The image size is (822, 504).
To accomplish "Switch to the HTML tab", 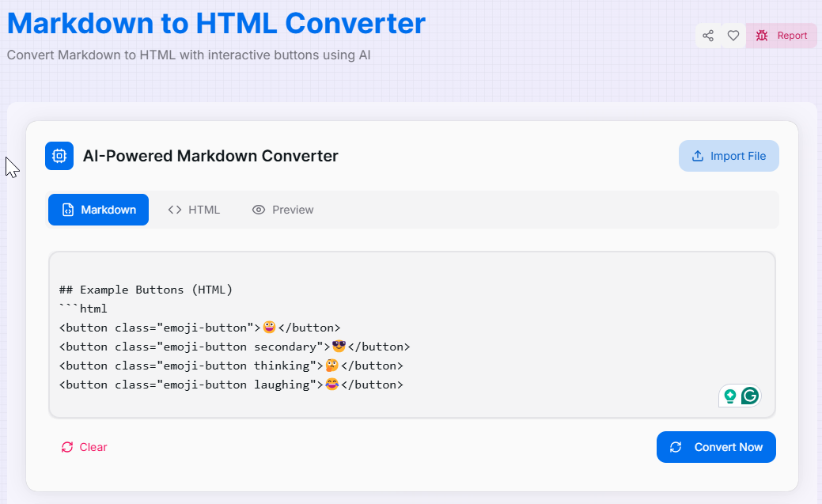I will tap(193, 209).
